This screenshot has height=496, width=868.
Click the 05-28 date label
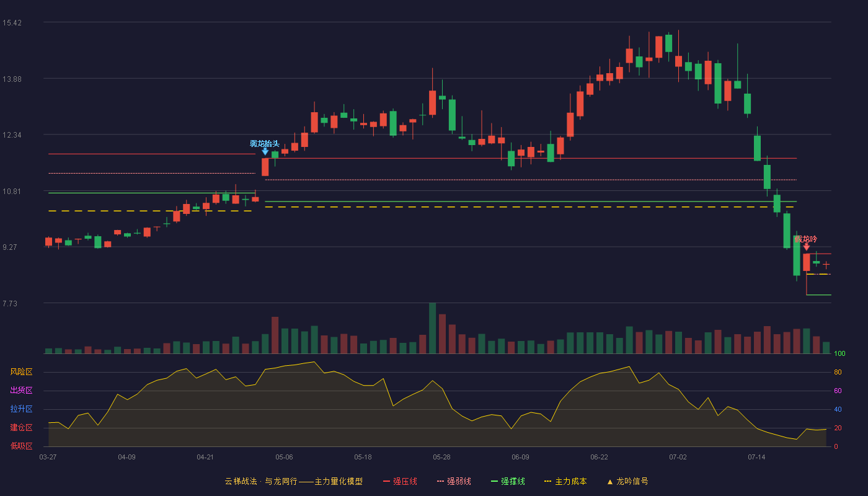(x=441, y=457)
